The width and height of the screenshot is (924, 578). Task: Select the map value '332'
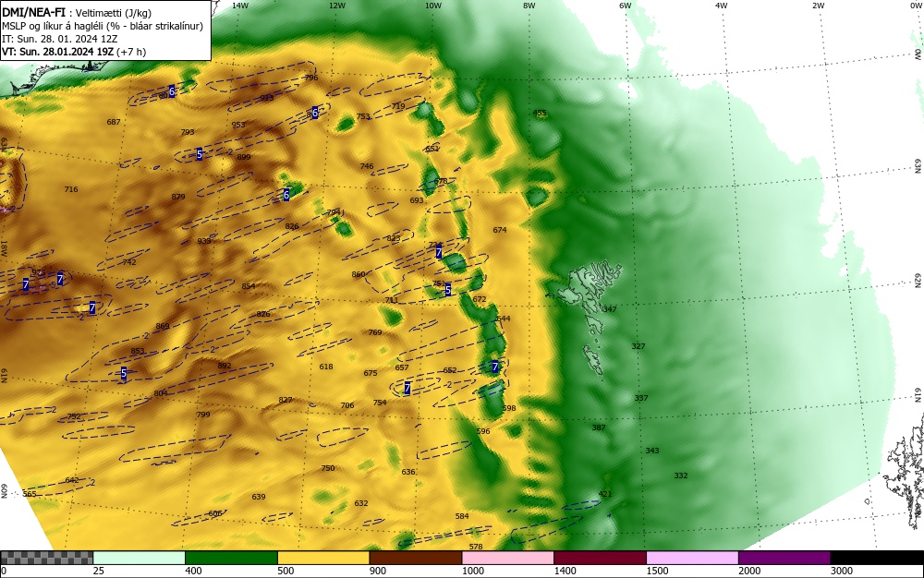click(681, 475)
